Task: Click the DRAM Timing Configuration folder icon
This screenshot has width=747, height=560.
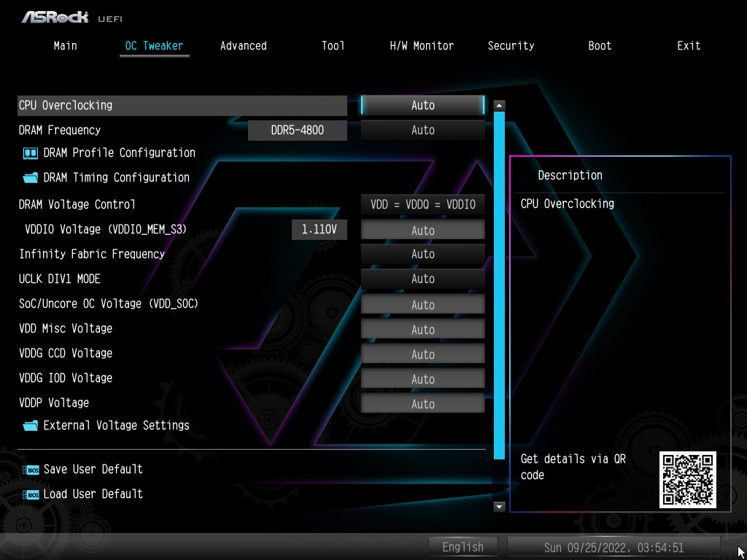Action: (31, 178)
